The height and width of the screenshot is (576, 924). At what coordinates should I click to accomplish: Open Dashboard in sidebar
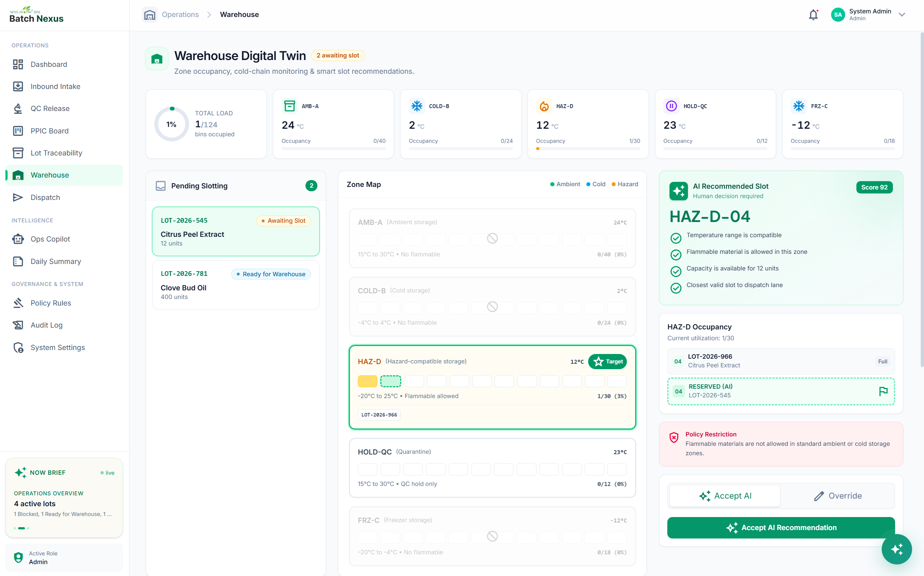pos(64,64)
